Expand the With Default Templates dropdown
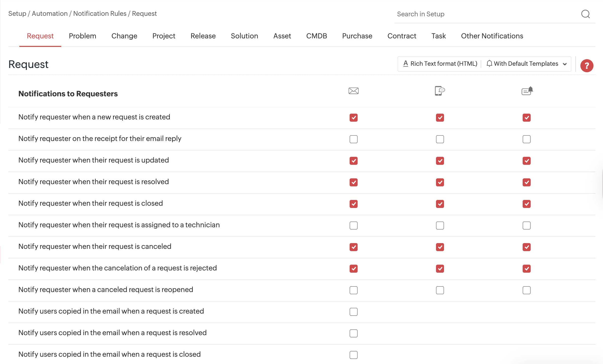This screenshot has width=603, height=364. point(565,64)
